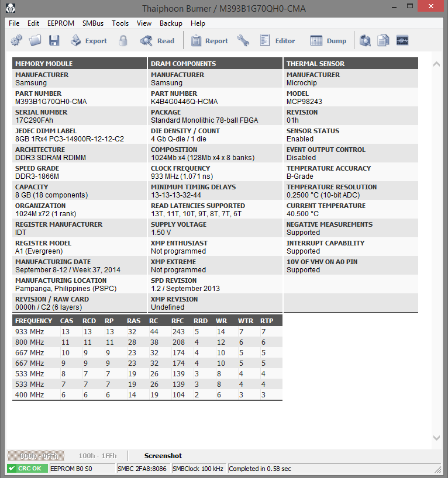Select the 100h - 1FFh page tab
The image size is (448, 478).
[98, 456]
